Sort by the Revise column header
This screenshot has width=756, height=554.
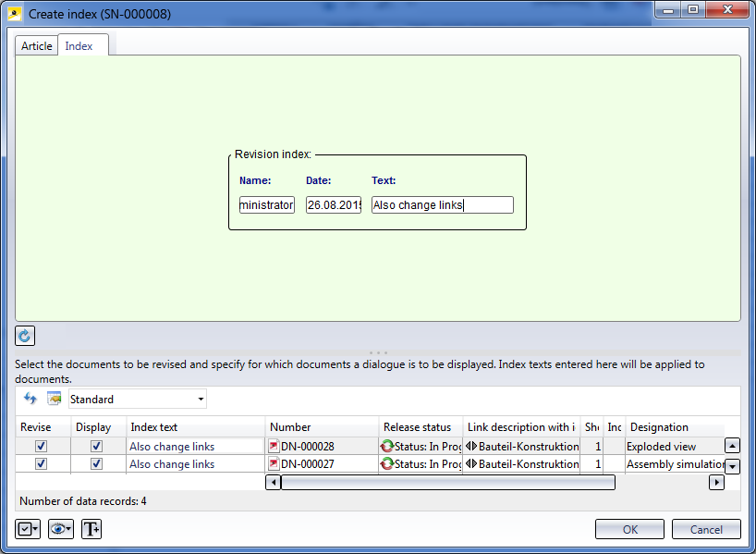click(43, 427)
